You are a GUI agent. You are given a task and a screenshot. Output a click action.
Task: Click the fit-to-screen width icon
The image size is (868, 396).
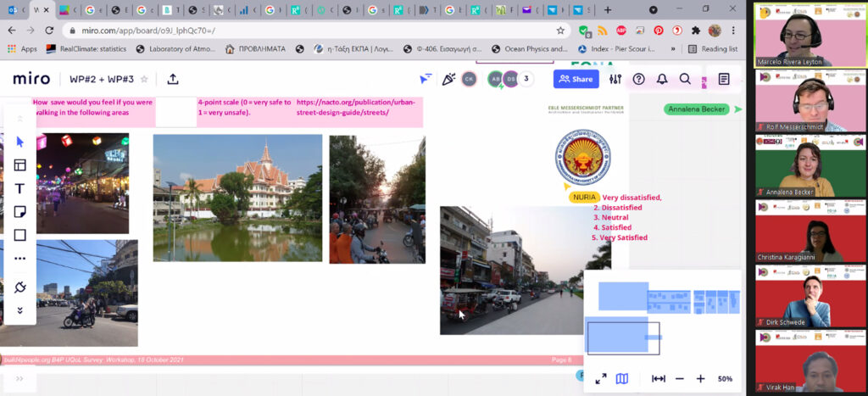pos(658,379)
